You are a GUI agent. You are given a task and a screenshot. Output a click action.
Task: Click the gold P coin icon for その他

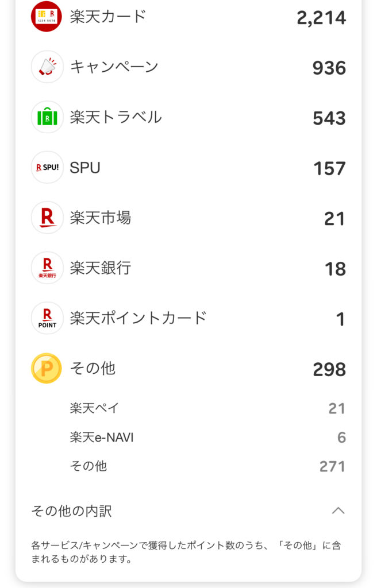tap(47, 369)
